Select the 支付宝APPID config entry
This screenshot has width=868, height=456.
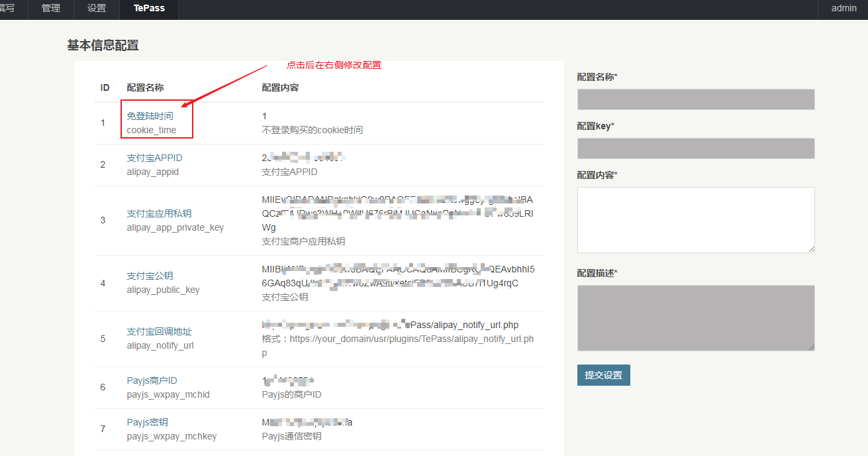tap(154, 158)
